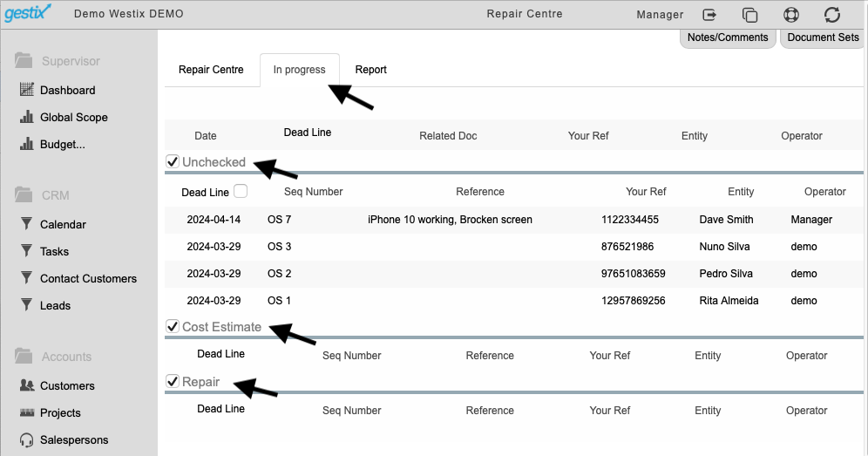Screen dimensions: 868x456
Task: Sort by Seq Number header in Unchecked
Action: click(x=314, y=192)
